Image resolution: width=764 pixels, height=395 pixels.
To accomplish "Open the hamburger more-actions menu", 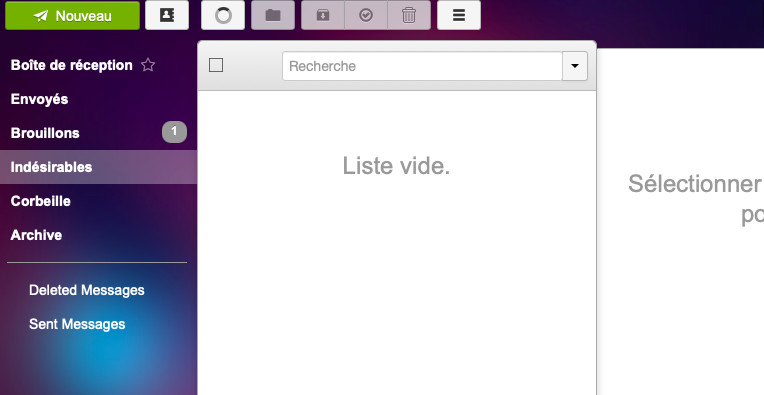I will [458, 16].
